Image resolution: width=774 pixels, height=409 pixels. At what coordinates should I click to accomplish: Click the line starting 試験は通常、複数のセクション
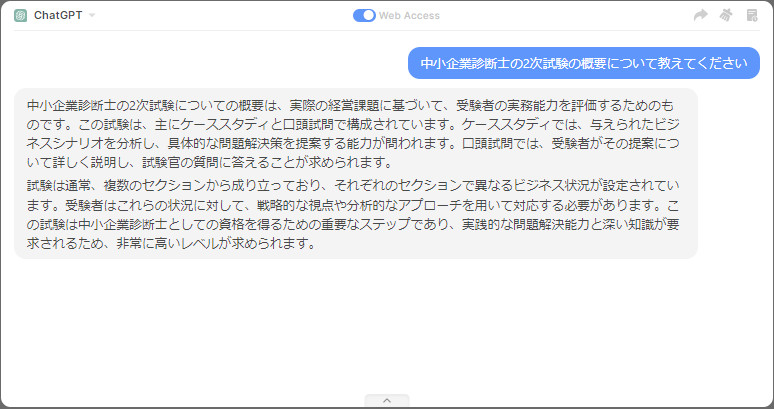pyautogui.click(x=350, y=186)
